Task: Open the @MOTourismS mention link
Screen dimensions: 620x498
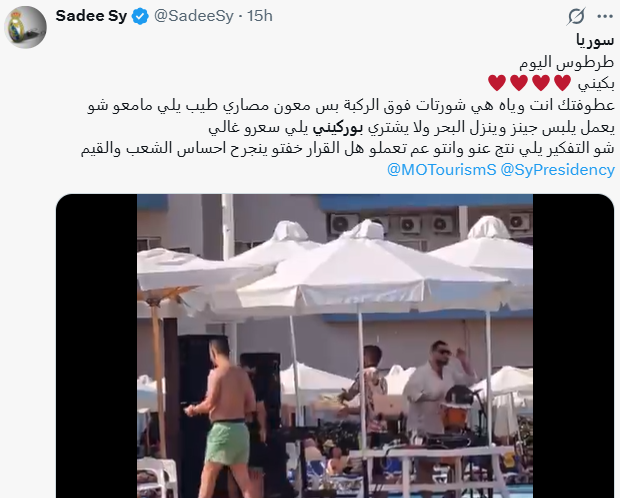Action: coord(441,170)
